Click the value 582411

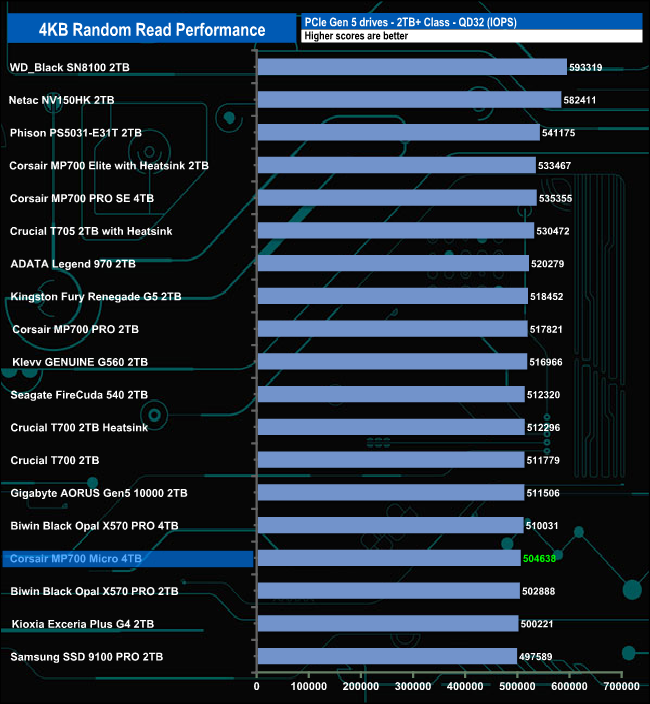click(580, 100)
